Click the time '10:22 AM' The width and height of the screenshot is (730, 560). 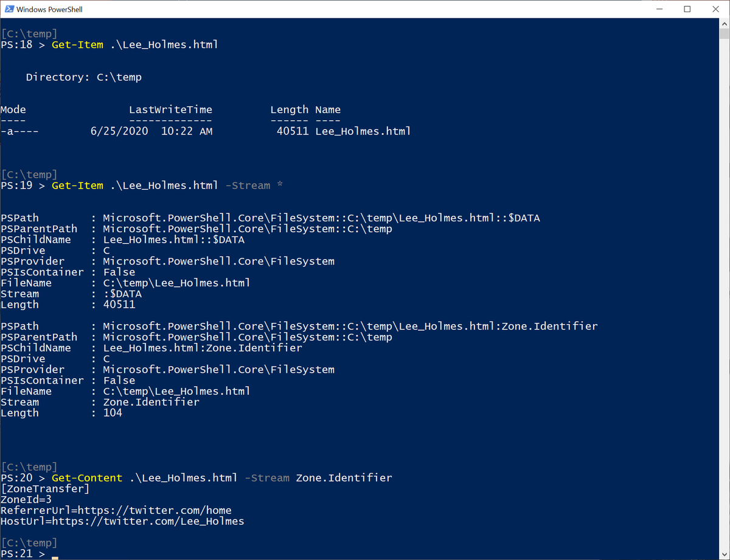pos(187,131)
